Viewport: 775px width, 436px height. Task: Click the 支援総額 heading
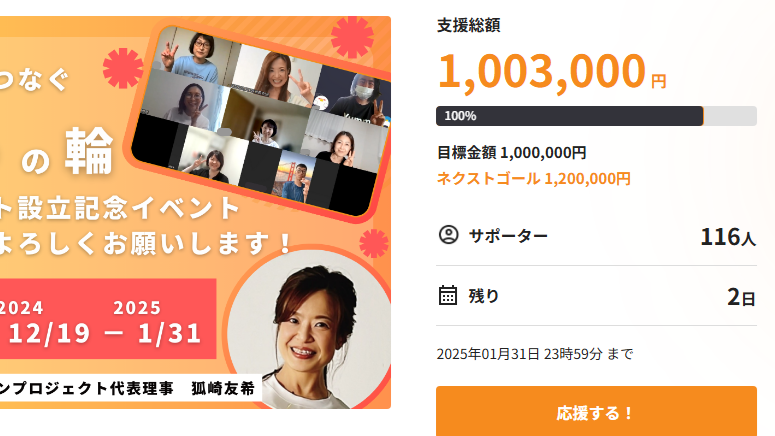(x=469, y=25)
